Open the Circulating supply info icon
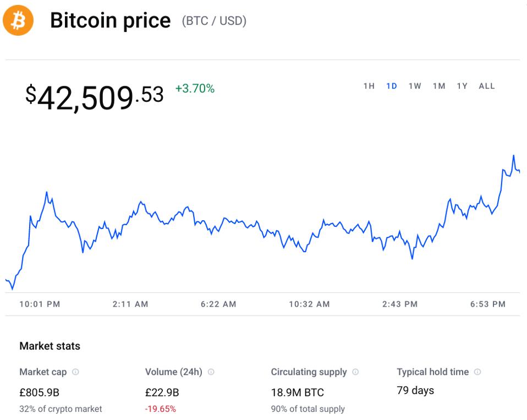527x420 pixels. pos(355,372)
